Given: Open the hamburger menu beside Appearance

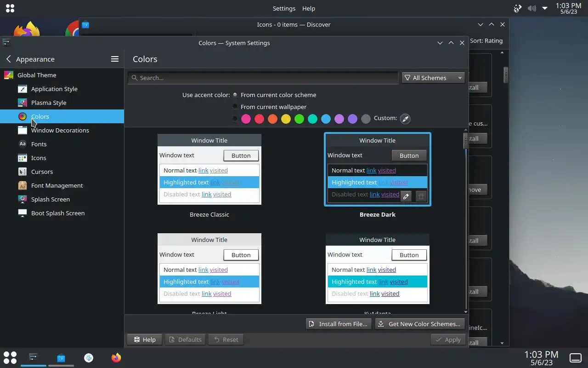Looking at the screenshot, I should 115,59.
